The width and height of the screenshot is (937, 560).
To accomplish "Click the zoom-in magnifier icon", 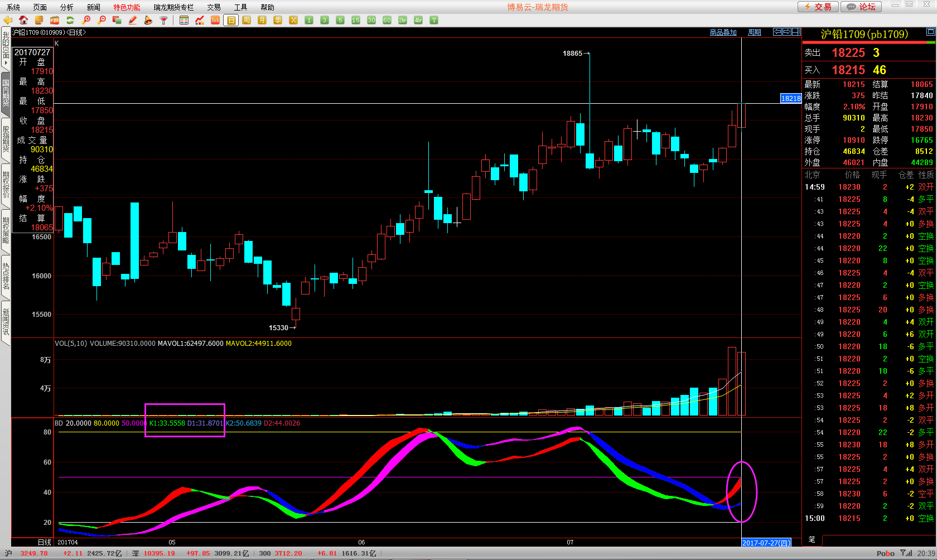I will tap(86, 20).
